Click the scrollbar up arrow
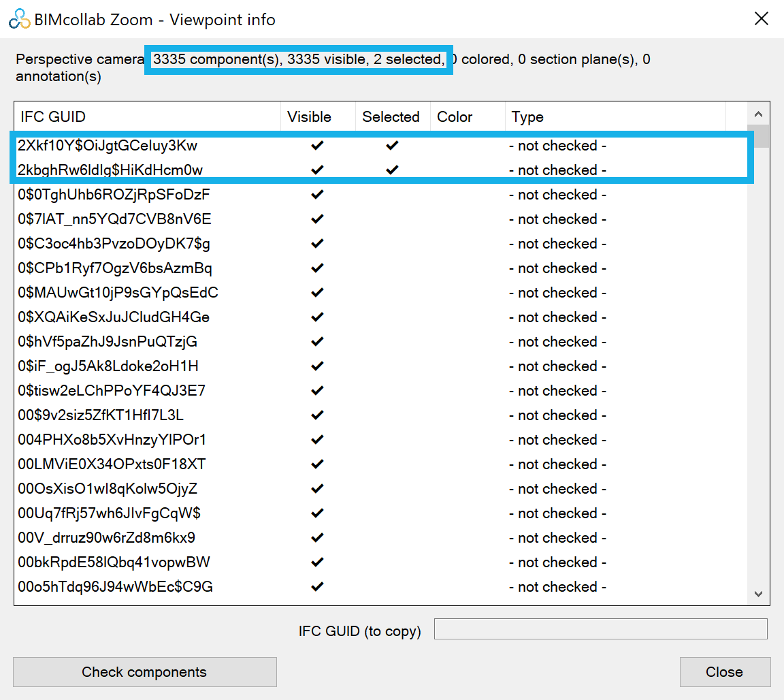This screenshot has width=784, height=700. 759,114
